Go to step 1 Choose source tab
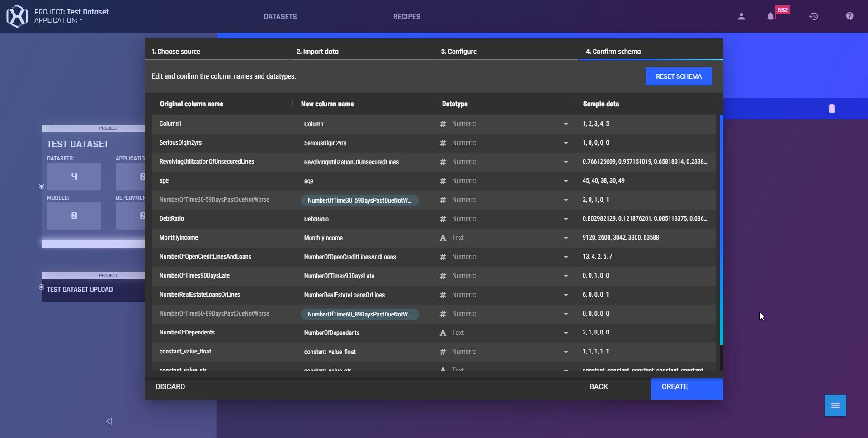This screenshot has width=868, height=438. (217, 52)
